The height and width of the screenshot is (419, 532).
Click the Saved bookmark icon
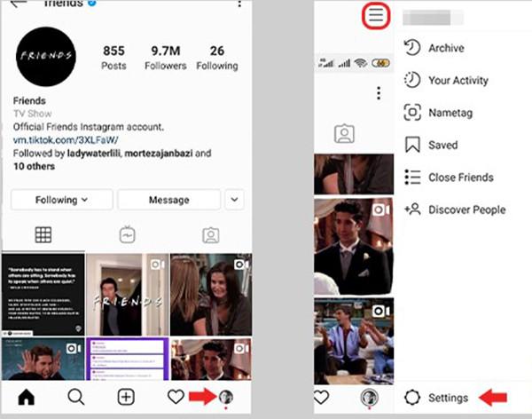[x=412, y=145]
